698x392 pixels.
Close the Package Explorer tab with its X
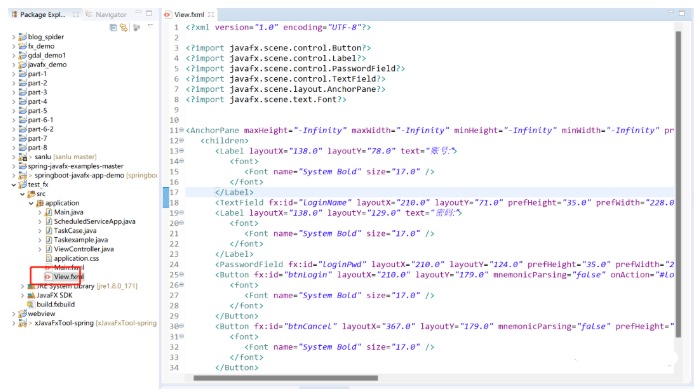point(76,14)
